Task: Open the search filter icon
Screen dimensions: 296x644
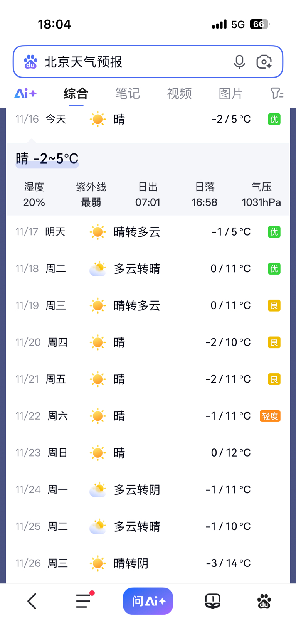Action: [276, 93]
